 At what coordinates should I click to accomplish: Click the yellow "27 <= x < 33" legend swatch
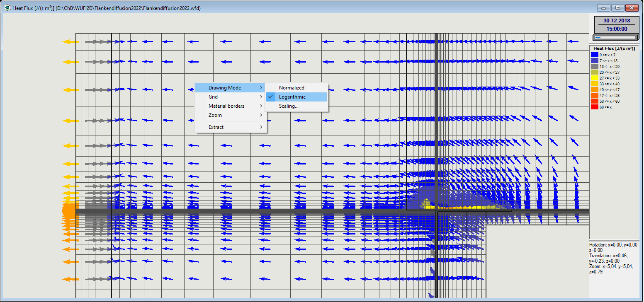coord(595,78)
